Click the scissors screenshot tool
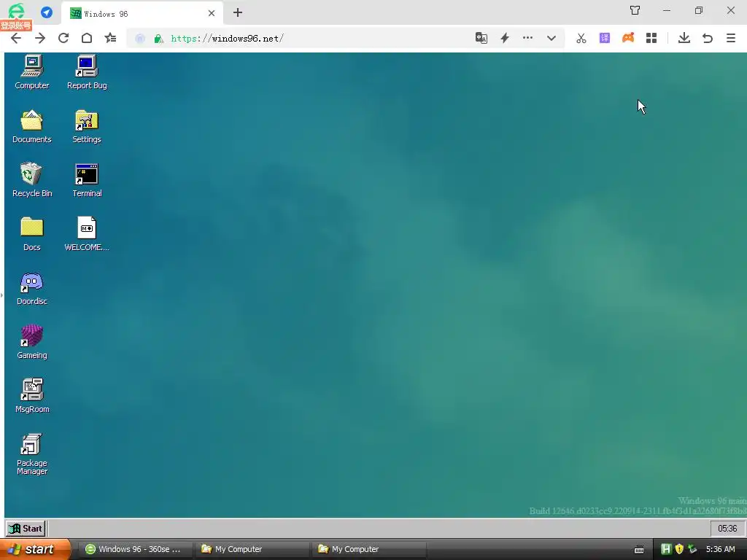Image resolution: width=747 pixels, height=560 pixels. tap(581, 38)
